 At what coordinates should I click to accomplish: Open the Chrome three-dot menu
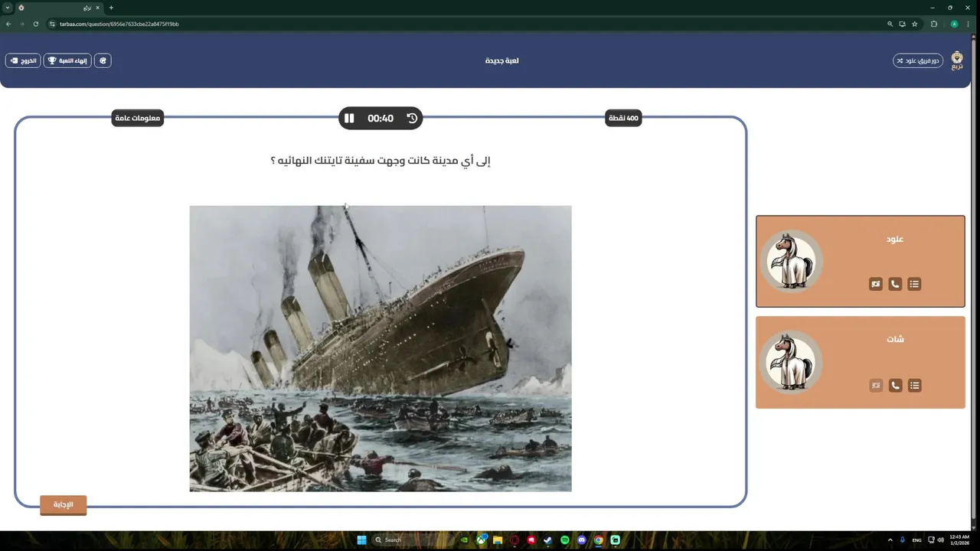click(x=969, y=24)
